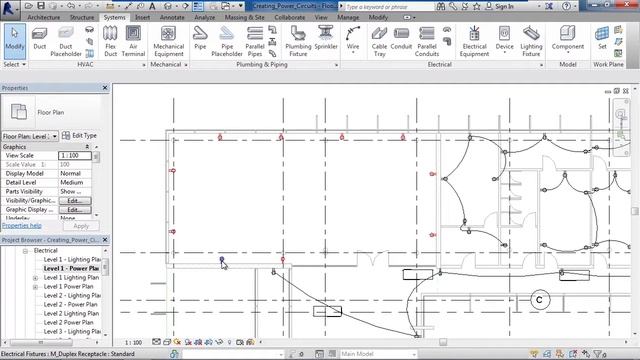This screenshot has height=360, width=640.
Task: Switch to the View tab
Action: point(321,18)
